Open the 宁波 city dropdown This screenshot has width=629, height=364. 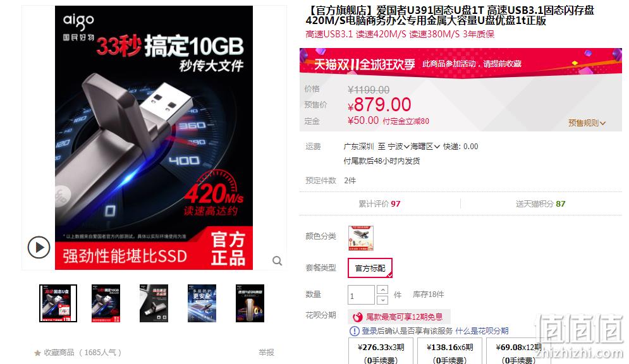(x=398, y=147)
